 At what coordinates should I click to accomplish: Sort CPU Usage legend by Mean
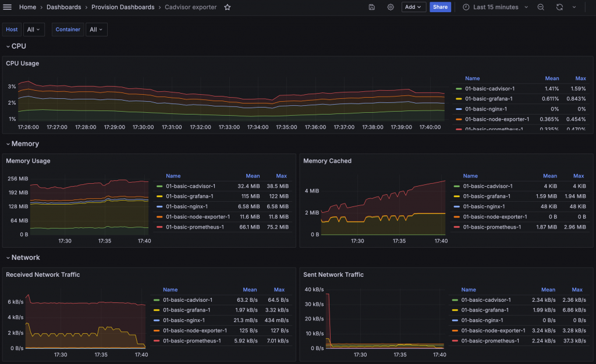click(x=552, y=78)
